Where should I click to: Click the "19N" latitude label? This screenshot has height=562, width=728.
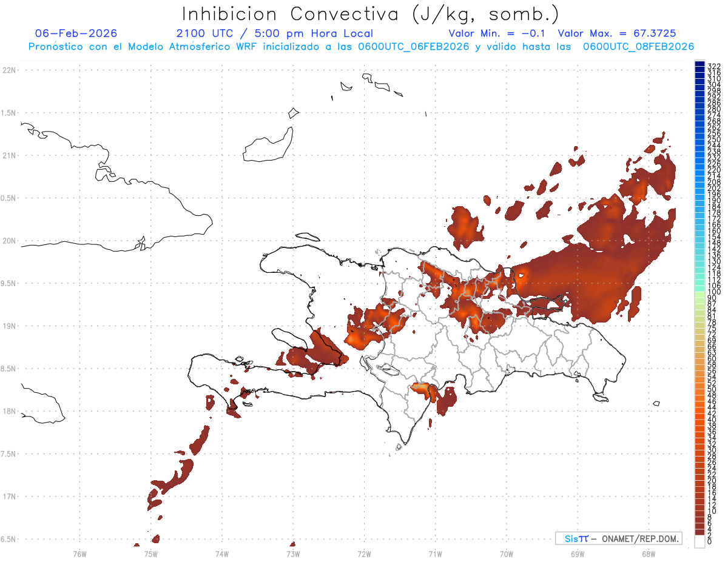click(9, 326)
